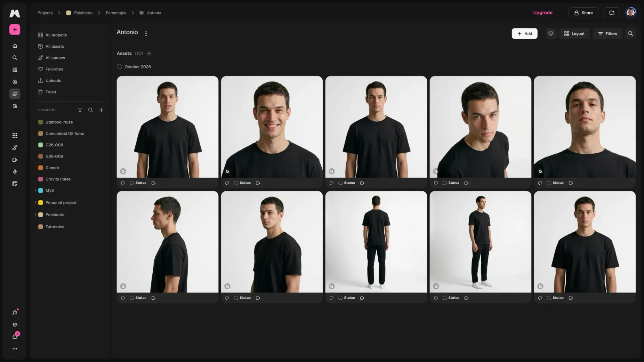Viewport: 644px width, 362px height.
Task: Search projects using the magnifier icon
Action: (91, 110)
